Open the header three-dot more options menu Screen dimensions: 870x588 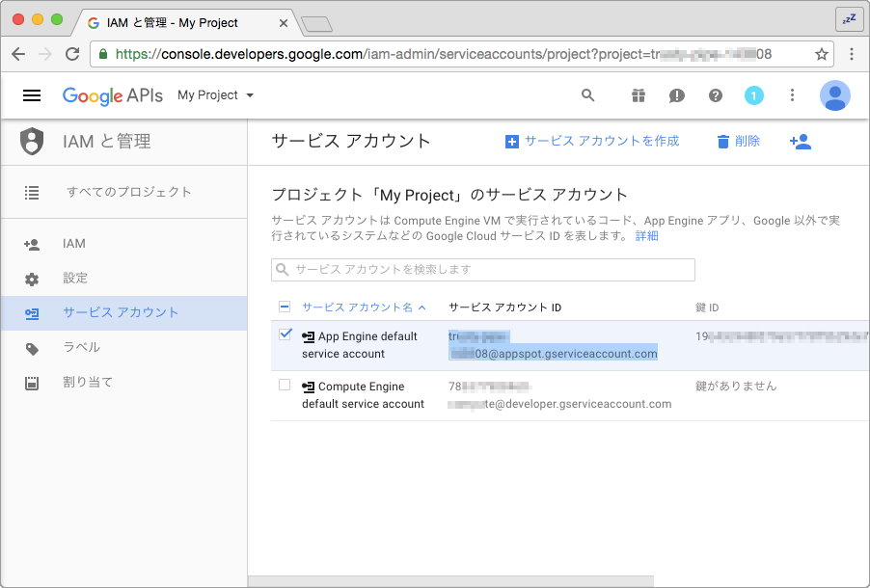pyautogui.click(x=792, y=95)
